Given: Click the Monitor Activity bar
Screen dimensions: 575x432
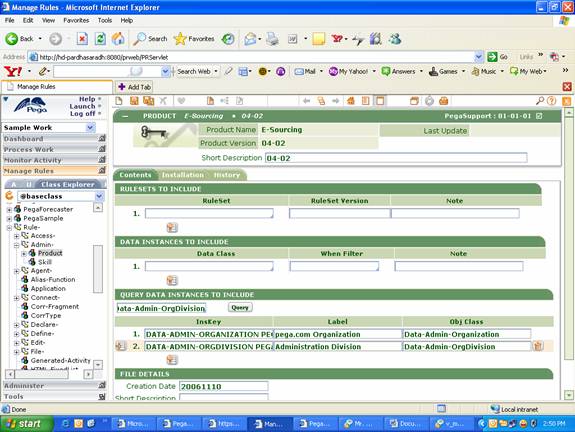Looking at the screenshot, I should (x=54, y=160).
